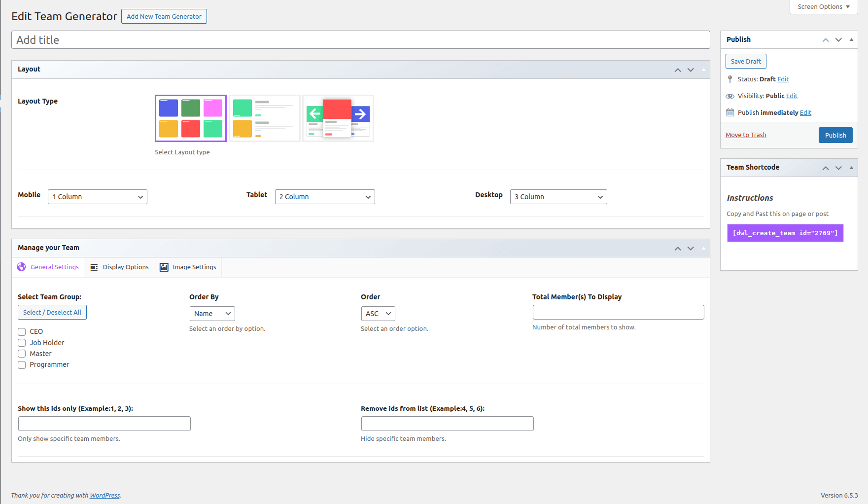The image size is (868, 504).
Task: Switch to the Display Options tab
Action: coord(125,267)
